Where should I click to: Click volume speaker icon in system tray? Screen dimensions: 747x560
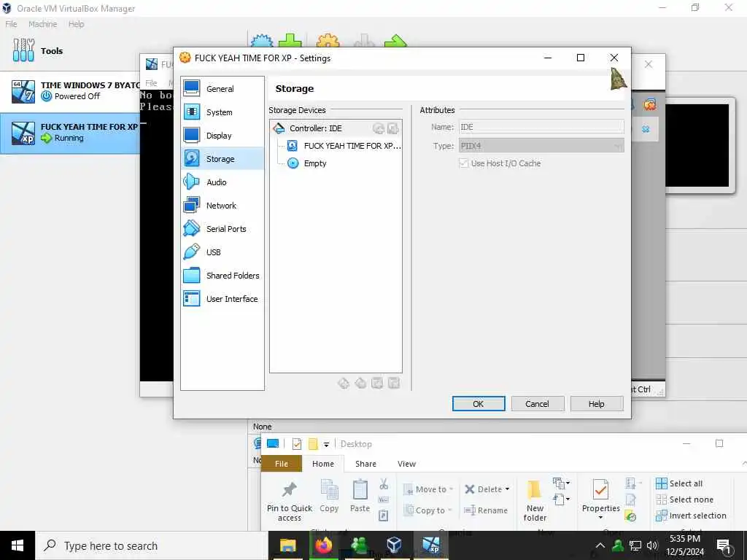coord(652,545)
